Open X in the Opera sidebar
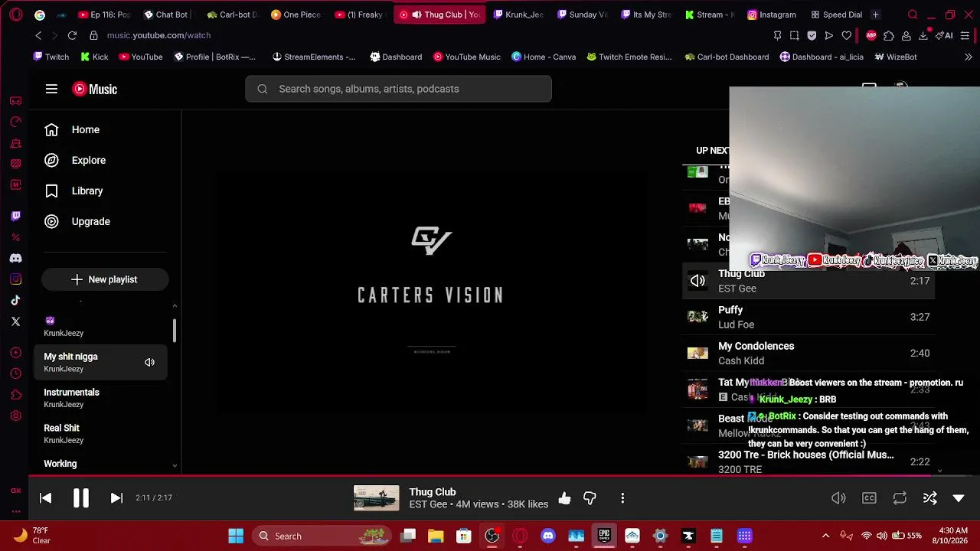This screenshot has height=551, width=980. 15,321
